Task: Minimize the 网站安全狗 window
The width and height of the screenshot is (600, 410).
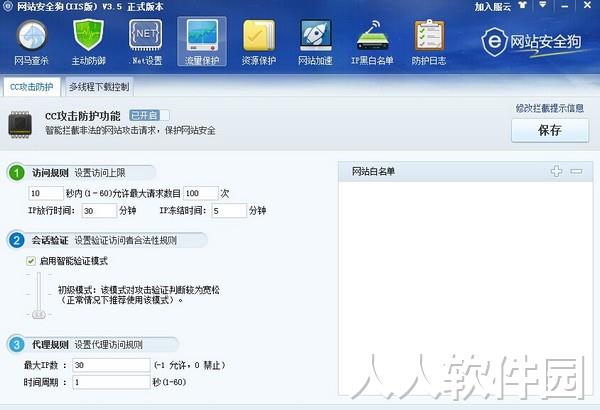Action: click(x=564, y=6)
